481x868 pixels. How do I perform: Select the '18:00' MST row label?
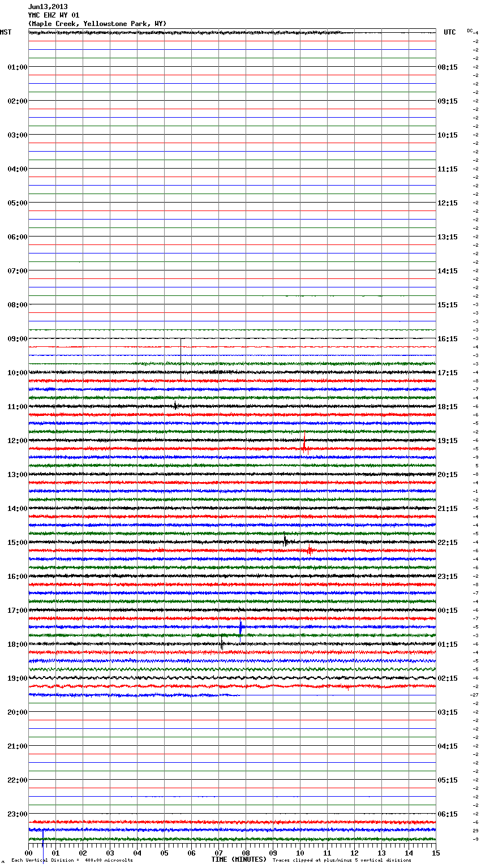[x=17, y=644]
